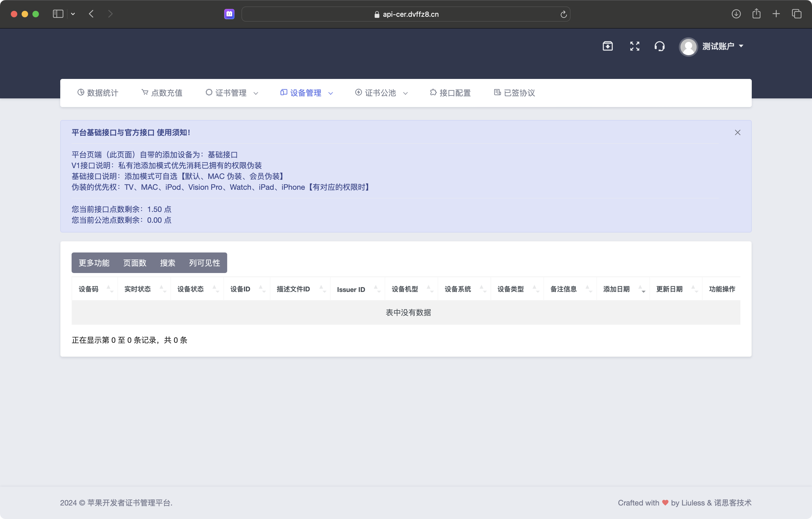The width and height of the screenshot is (812, 519).
Task: Sort table by 描述文件ID column
Action: [300, 289]
